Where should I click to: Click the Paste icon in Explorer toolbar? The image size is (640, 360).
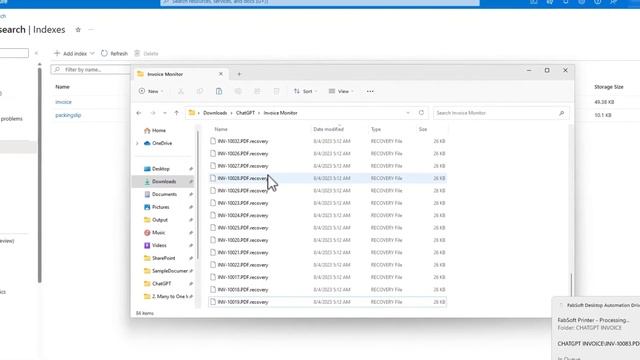[x=219, y=91]
